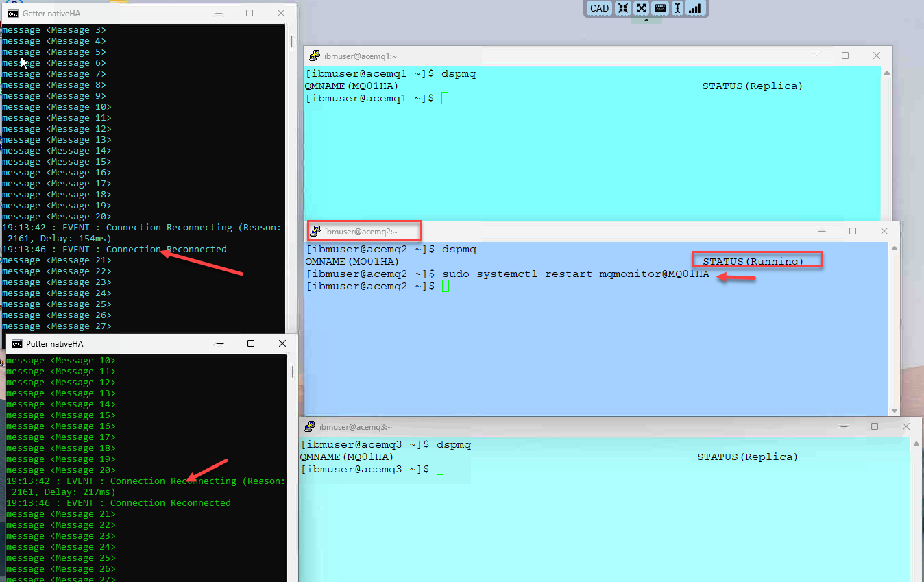Click the green cursor at the acemq2 prompt
Screen dimensions: 924x582
[x=446, y=286]
